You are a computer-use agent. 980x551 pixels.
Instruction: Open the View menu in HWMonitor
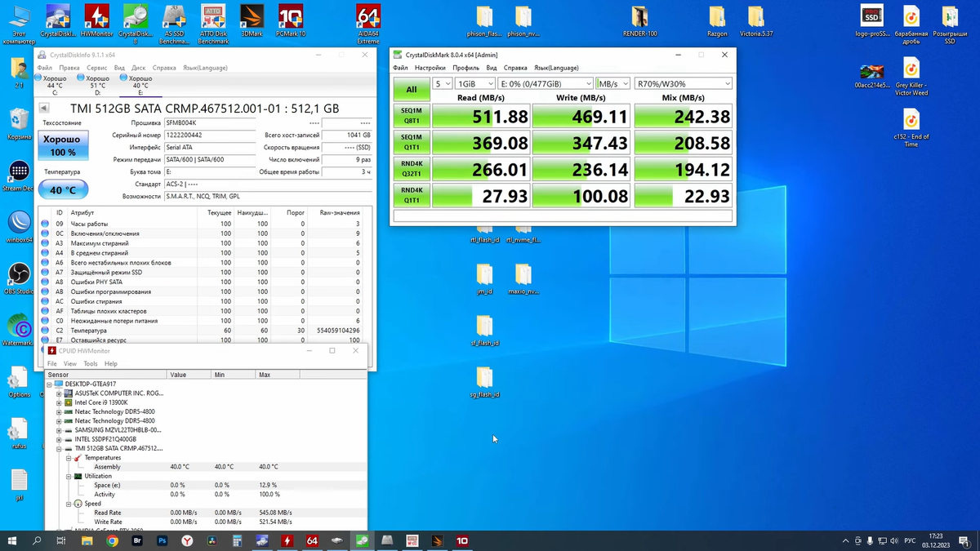tap(70, 364)
